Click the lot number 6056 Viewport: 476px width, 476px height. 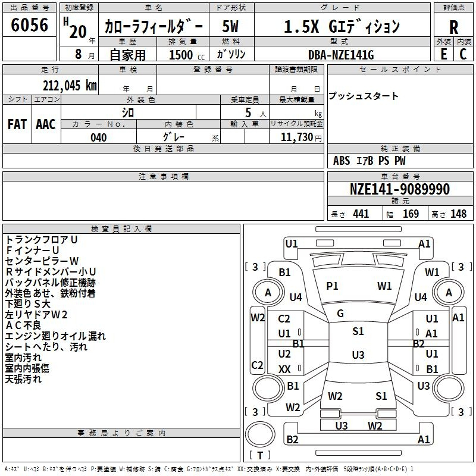pyautogui.click(x=29, y=26)
